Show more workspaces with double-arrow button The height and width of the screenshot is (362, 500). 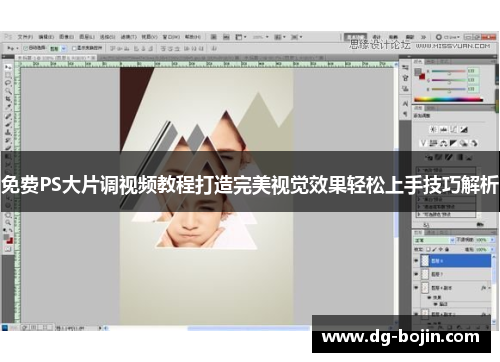423,37
